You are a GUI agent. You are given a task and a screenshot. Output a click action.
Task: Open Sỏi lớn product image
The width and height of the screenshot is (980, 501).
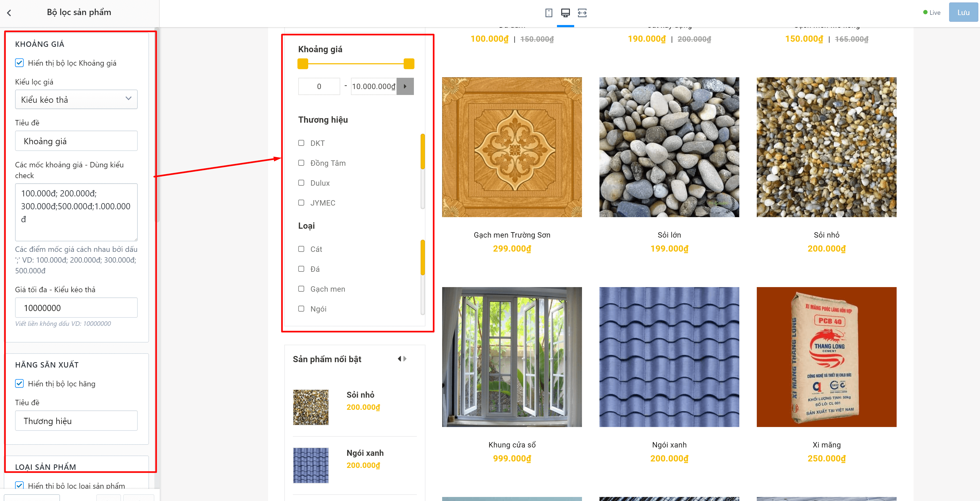669,147
